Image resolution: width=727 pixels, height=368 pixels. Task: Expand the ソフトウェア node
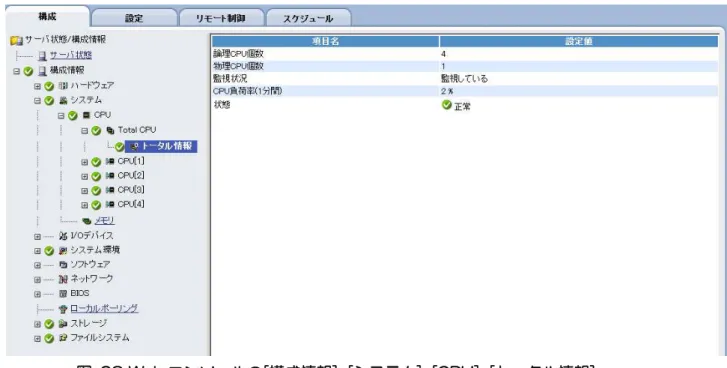point(38,266)
